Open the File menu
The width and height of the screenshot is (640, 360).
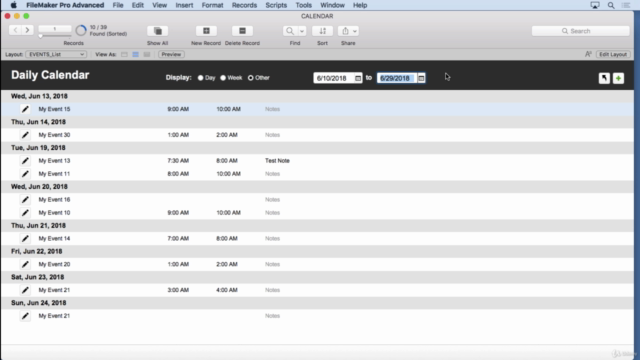(118, 5)
